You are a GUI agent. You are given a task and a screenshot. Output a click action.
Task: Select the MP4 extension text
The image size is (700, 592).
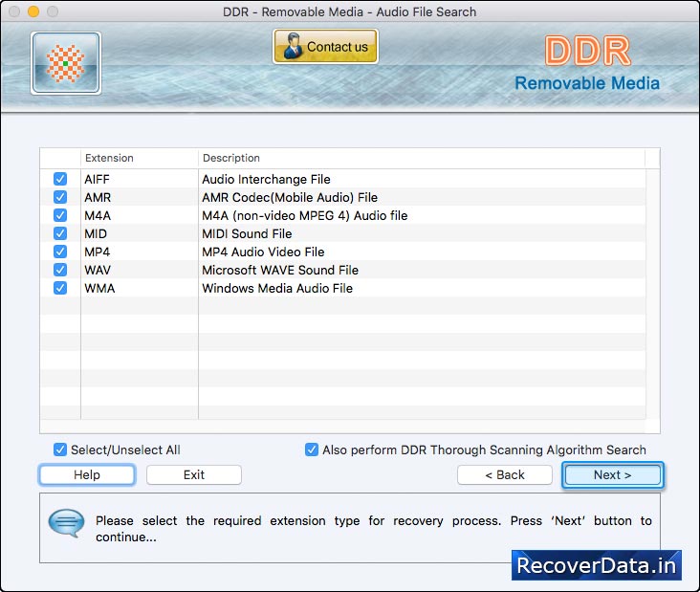click(97, 252)
